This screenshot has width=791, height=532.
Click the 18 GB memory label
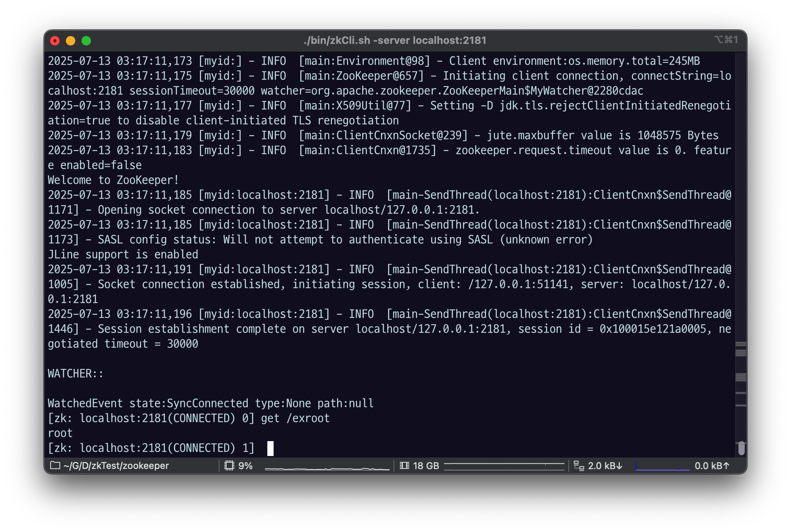(426, 465)
